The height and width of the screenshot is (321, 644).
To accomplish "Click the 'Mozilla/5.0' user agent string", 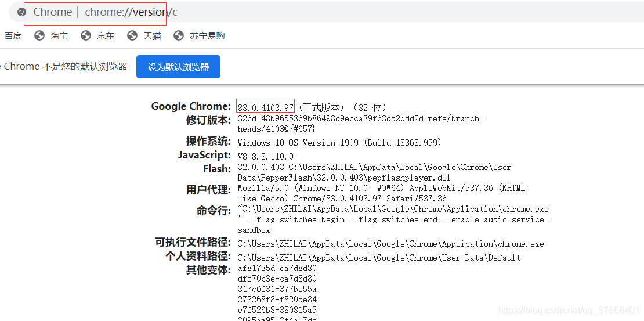I will [x=383, y=193].
